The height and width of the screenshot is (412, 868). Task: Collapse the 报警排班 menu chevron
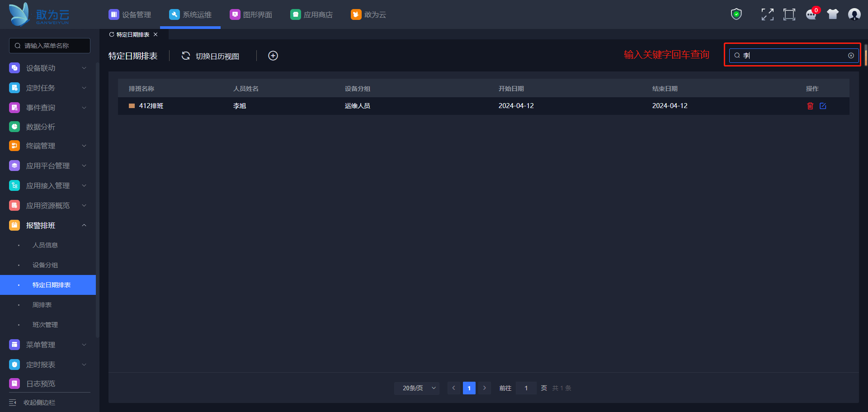pos(84,225)
